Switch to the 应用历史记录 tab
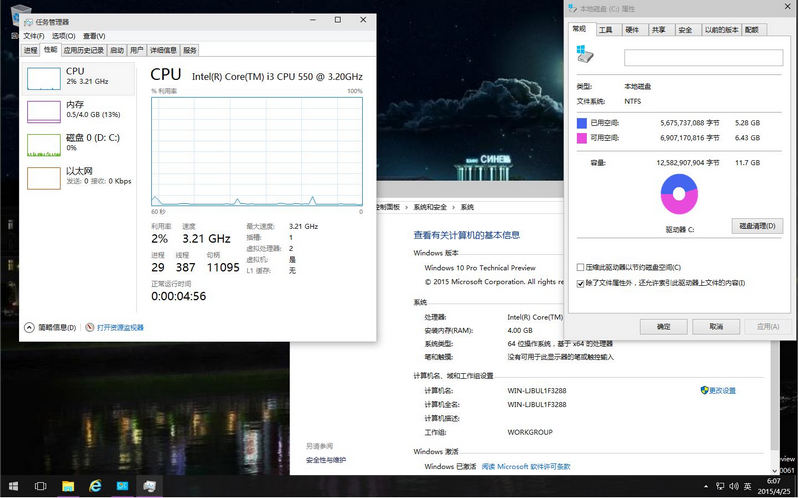This screenshot has width=799, height=498. tap(84, 50)
